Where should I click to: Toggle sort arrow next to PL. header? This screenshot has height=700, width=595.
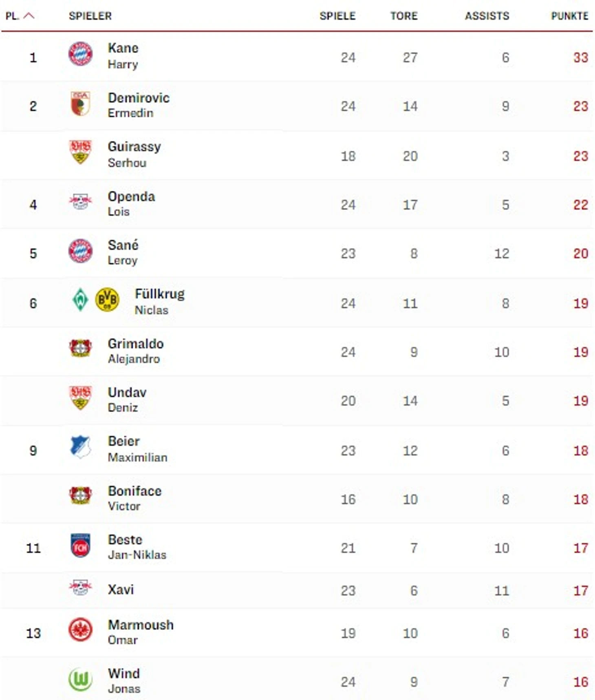tap(29, 16)
